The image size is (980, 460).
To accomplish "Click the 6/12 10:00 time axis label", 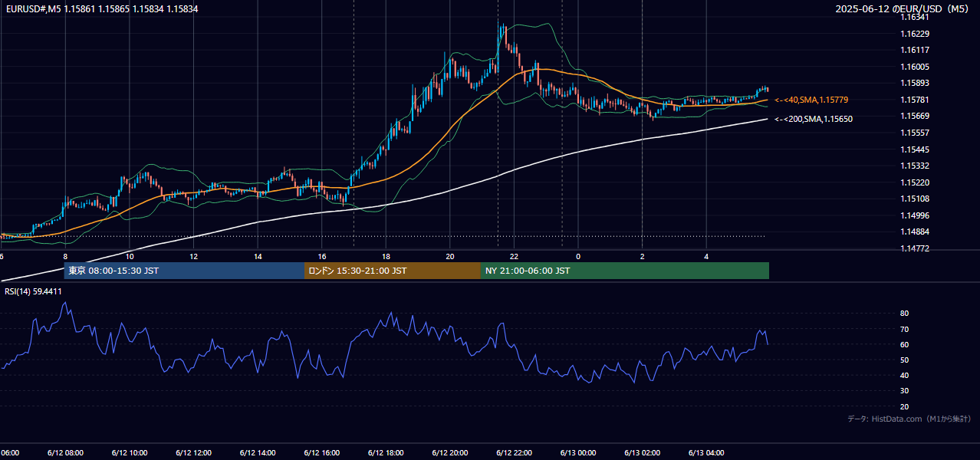I will (129, 453).
